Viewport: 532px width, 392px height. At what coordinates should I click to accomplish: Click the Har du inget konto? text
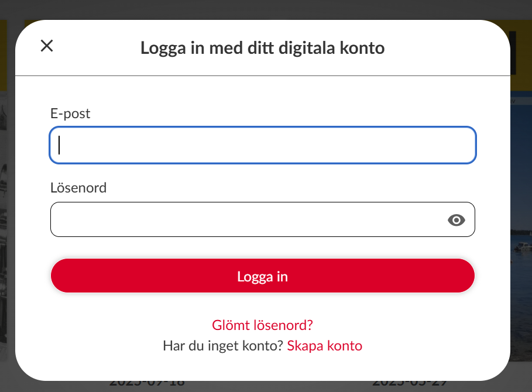[x=223, y=346]
